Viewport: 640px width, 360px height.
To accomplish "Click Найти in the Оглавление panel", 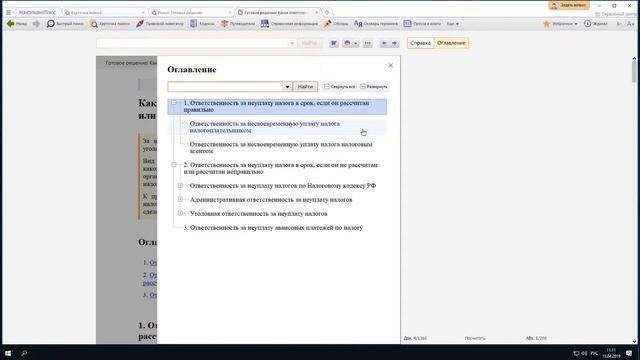I will [305, 87].
